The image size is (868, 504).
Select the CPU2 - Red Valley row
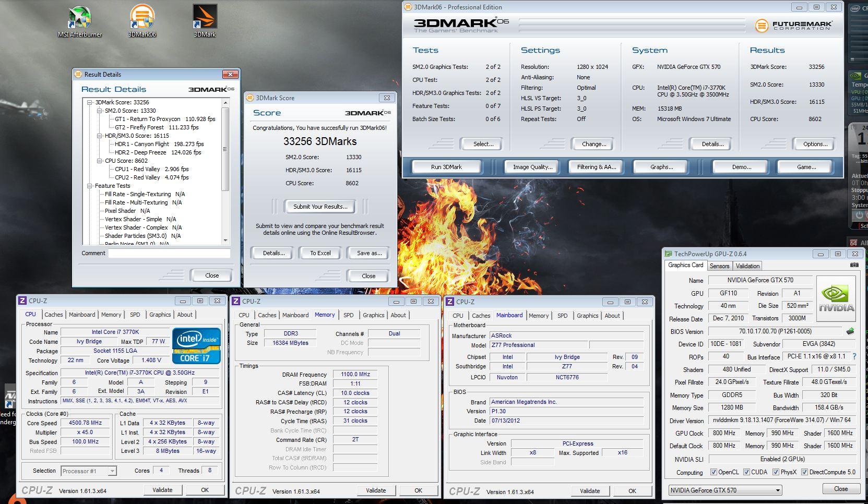tap(151, 177)
